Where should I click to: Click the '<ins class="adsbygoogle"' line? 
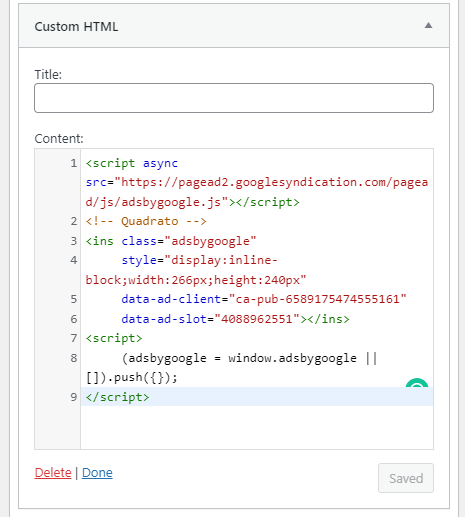pos(171,241)
